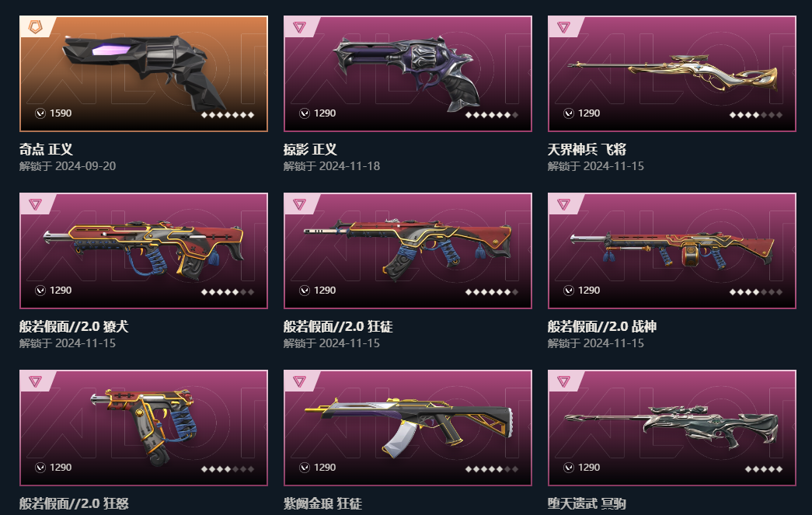This screenshot has width=812, height=515.
Task: Select the 天界神兵 飞将 golden rifle image
Action: pyautogui.click(x=671, y=74)
